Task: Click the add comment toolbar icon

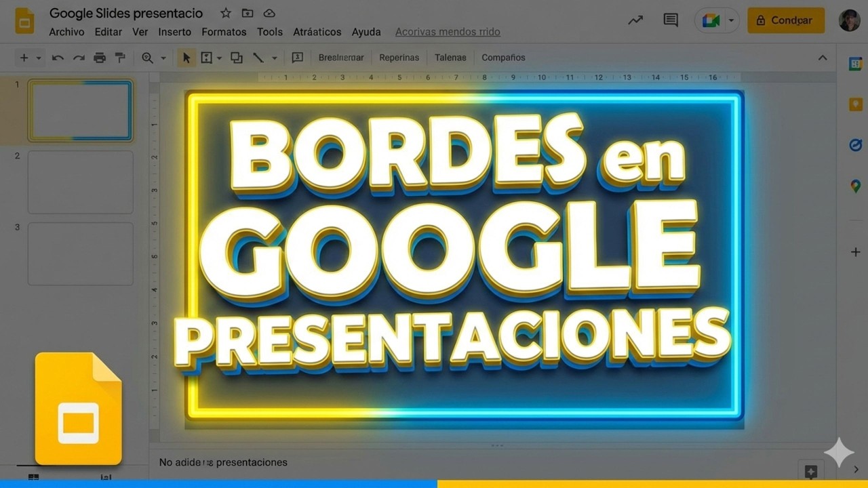Action: coord(297,58)
